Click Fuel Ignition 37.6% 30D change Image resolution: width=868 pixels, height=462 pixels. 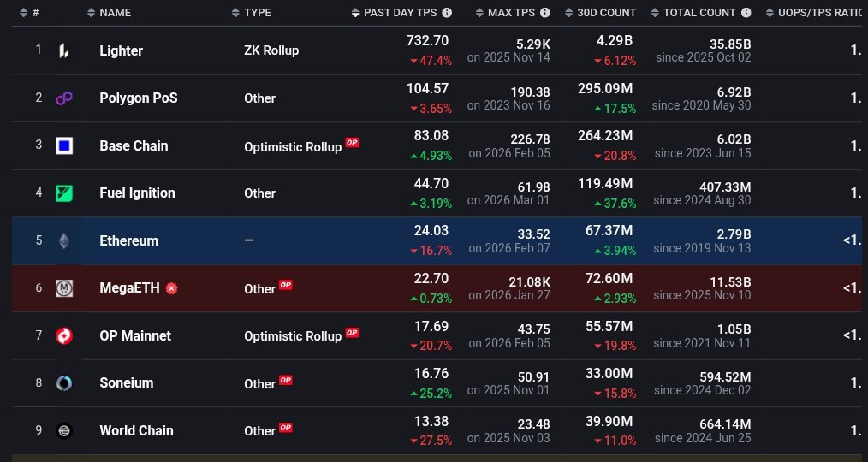tap(615, 204)
